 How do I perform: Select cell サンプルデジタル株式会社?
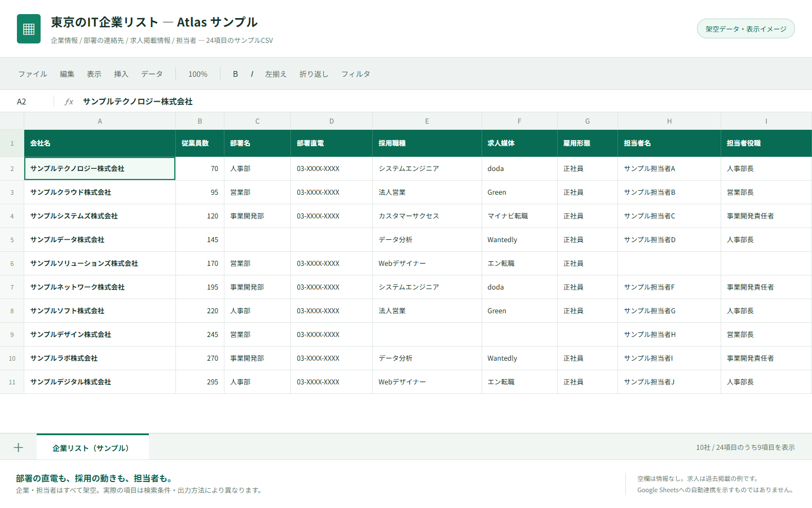(x=100, y=382)
